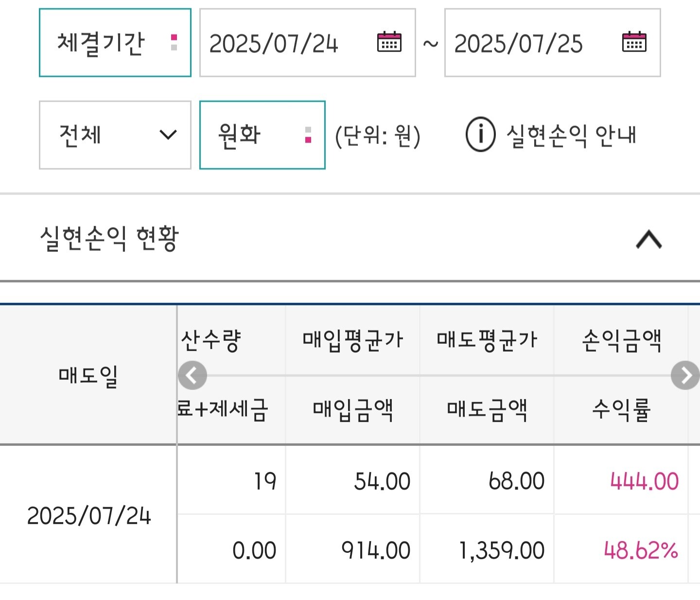This screenshot has width=700, height=600.
Task: Click the 손익금액 column header
Action: coord(621,340)
